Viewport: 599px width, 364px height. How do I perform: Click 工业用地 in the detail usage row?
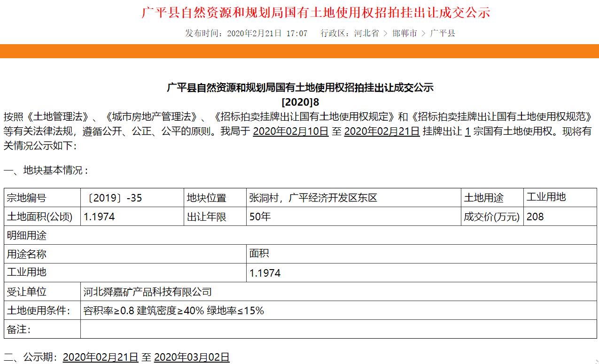26,272
